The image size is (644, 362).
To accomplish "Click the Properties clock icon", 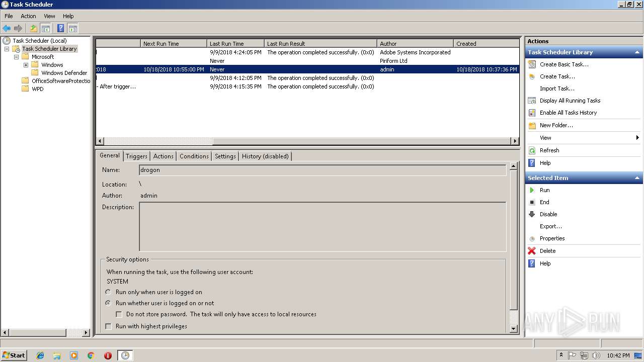I will coord(532,238).
